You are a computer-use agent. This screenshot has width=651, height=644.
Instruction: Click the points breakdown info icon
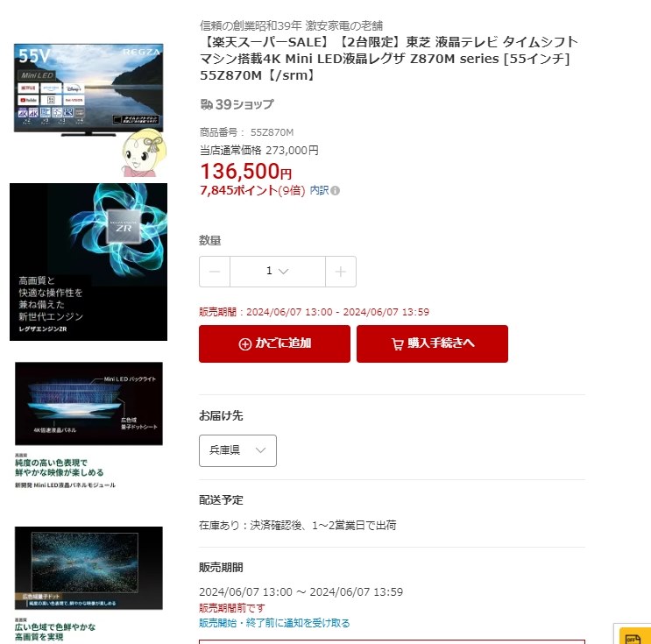(x=335, y=191)
